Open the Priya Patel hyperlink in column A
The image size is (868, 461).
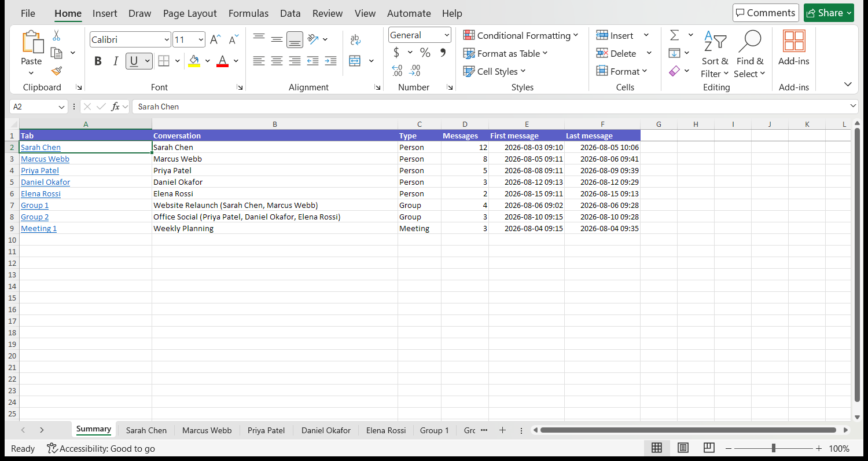pos(40,171)
